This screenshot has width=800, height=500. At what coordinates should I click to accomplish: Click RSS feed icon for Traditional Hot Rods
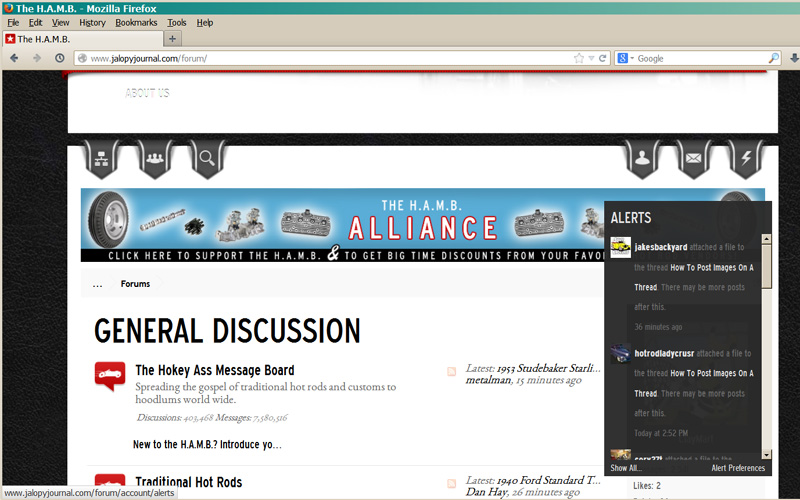(x=452, y=483)
